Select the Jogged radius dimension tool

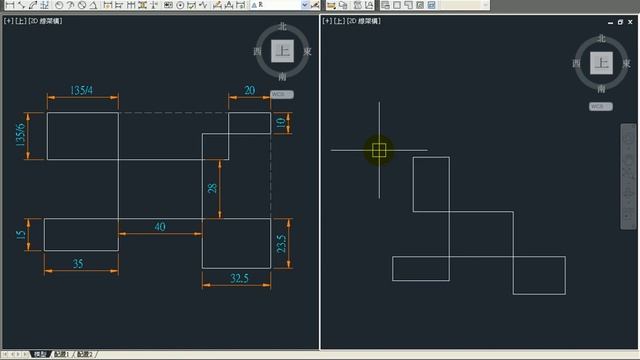pyautogui.click(x=70, y=5)
